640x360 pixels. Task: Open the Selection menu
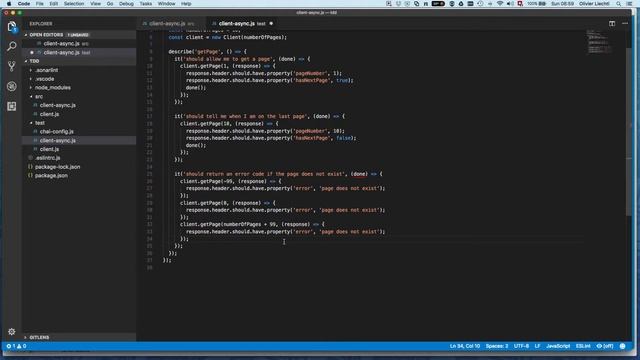coord(74,4)
